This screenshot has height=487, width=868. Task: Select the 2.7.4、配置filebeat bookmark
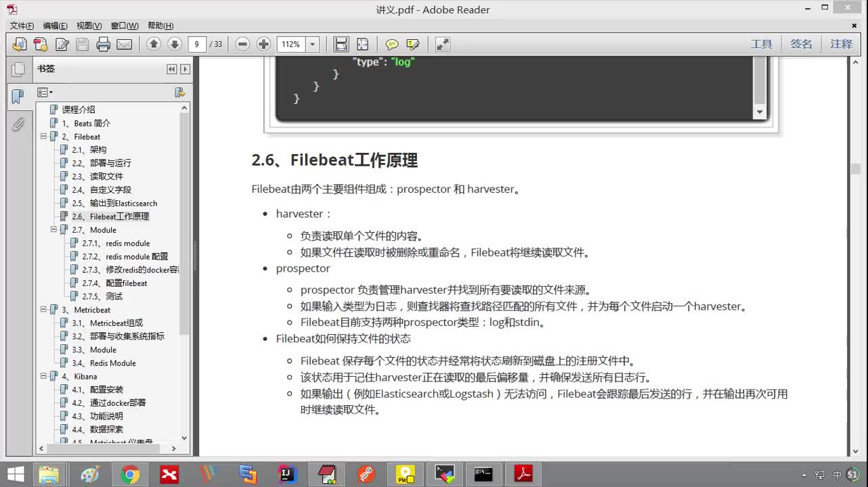114,283
